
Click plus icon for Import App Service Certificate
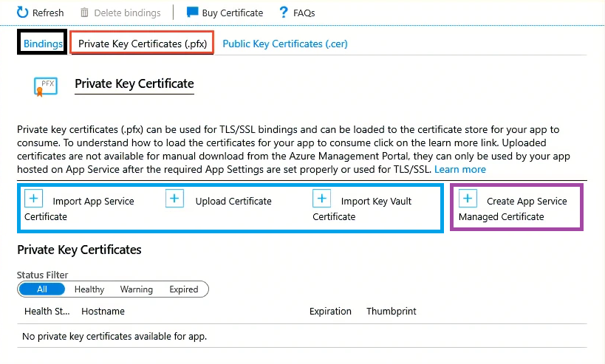click(34, 199)
